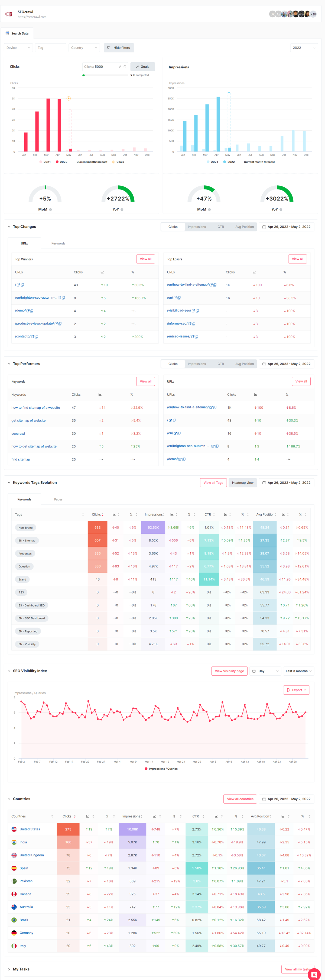Open external link for /en/brighton-seo-autumn in Top Winners

[x=59, y=298]
